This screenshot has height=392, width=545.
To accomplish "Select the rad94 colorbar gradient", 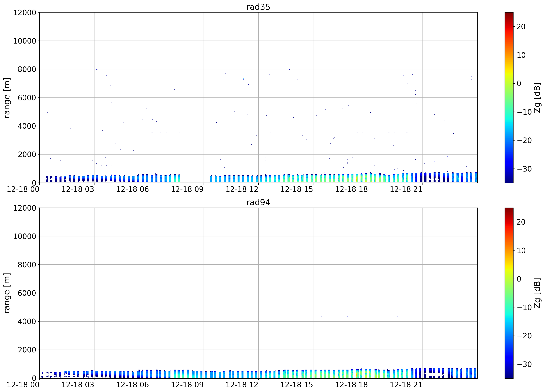I will pyautogui.click(x=509, y=293).
